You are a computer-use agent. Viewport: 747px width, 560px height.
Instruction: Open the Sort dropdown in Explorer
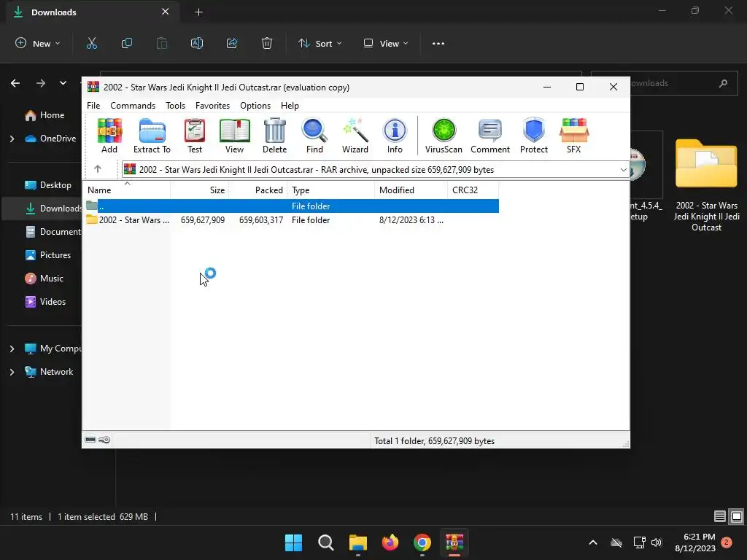(320, 43)
